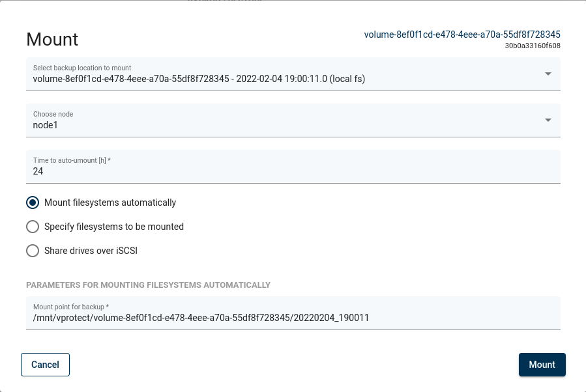Select Mount filesystems automatically radio button

pyautogui.click(x=33, y=203)
